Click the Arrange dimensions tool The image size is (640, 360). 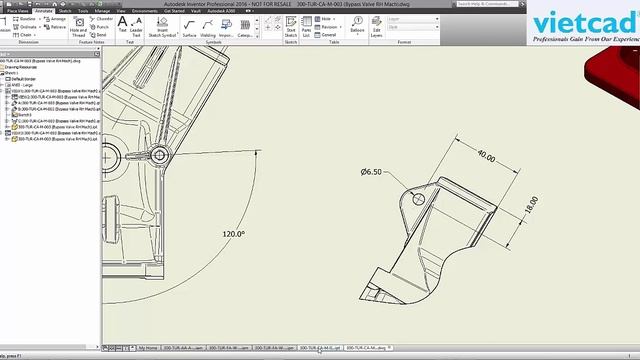click(55, 19)
